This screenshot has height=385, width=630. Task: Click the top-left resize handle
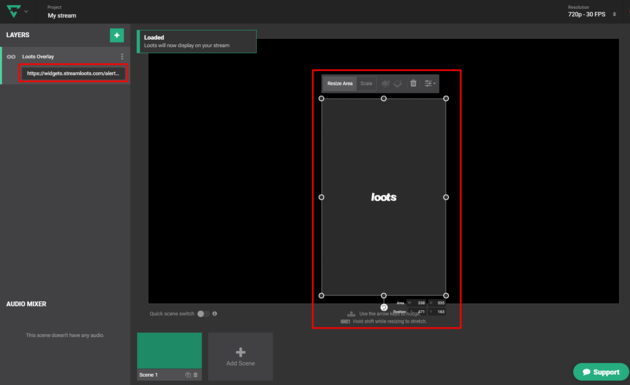point(321,98)
